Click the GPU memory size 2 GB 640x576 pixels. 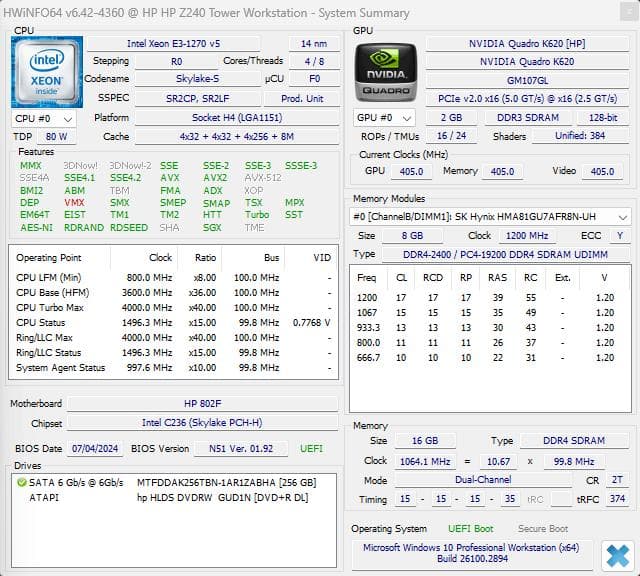click(451, 118)
